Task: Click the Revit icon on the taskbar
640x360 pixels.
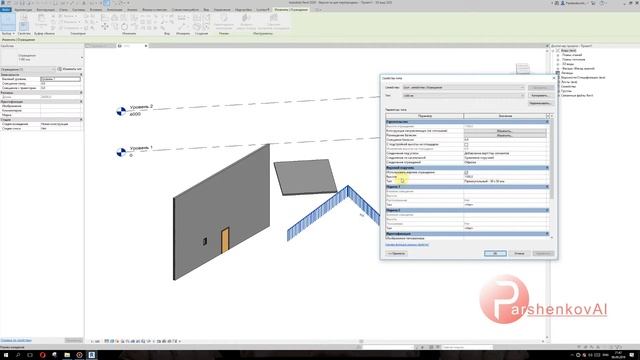Action: (92, 355)
